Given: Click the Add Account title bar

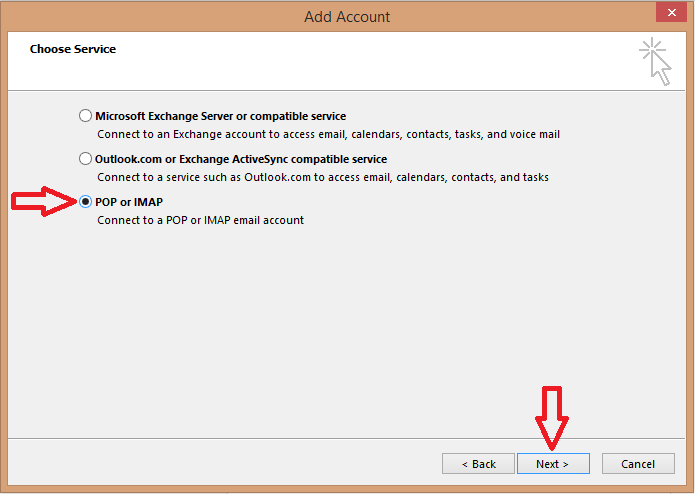Looking at the screenshot, I should [347, 17].
